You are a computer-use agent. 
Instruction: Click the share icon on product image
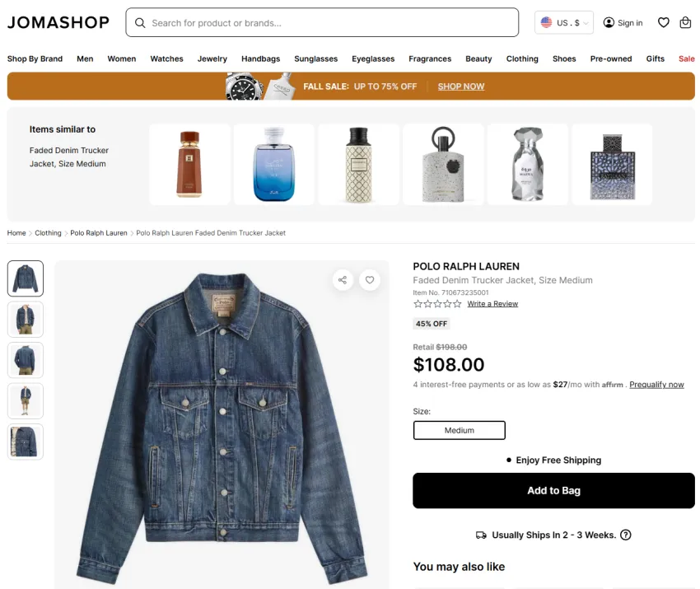(343, 280)
